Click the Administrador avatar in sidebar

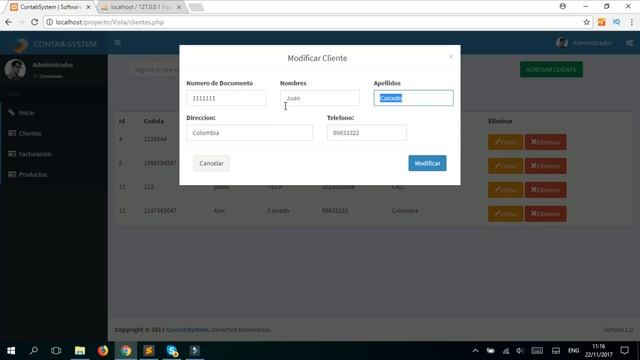click(15, 69)
